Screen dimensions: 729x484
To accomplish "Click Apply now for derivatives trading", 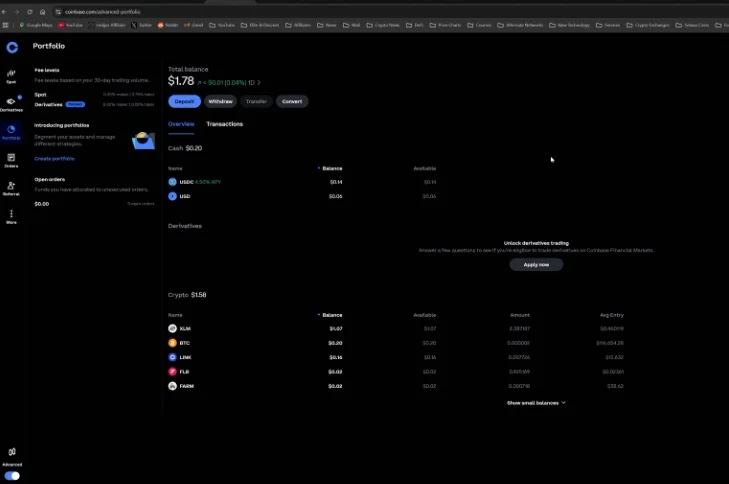I will [x=536, y=265].
